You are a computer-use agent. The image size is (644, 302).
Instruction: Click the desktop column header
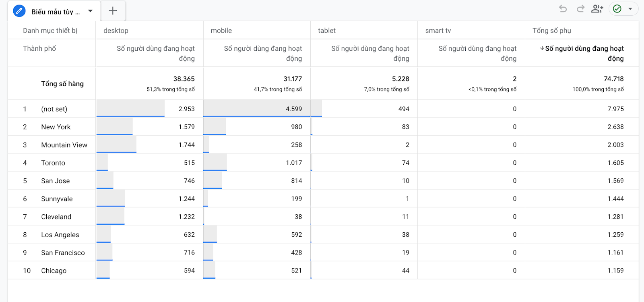[x=116, y=31]
